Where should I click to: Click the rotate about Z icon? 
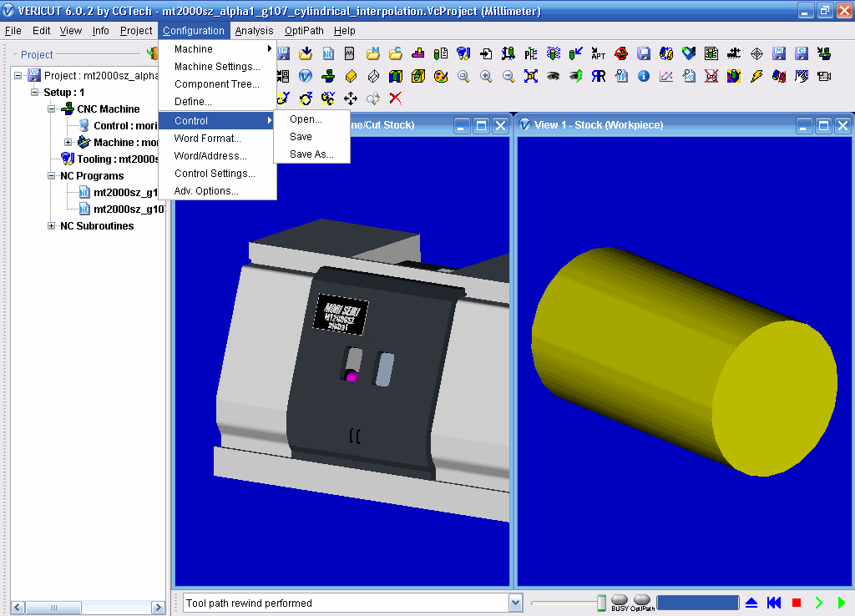[306, 98]
